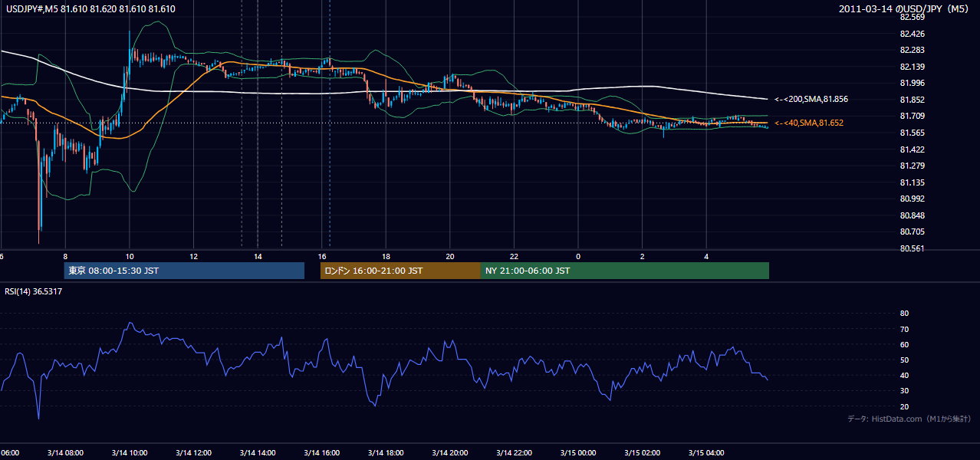Click the 2011-03-14 のUSD/JPY (M5) heading
980x460 pixels.
(x=904, y=9)
